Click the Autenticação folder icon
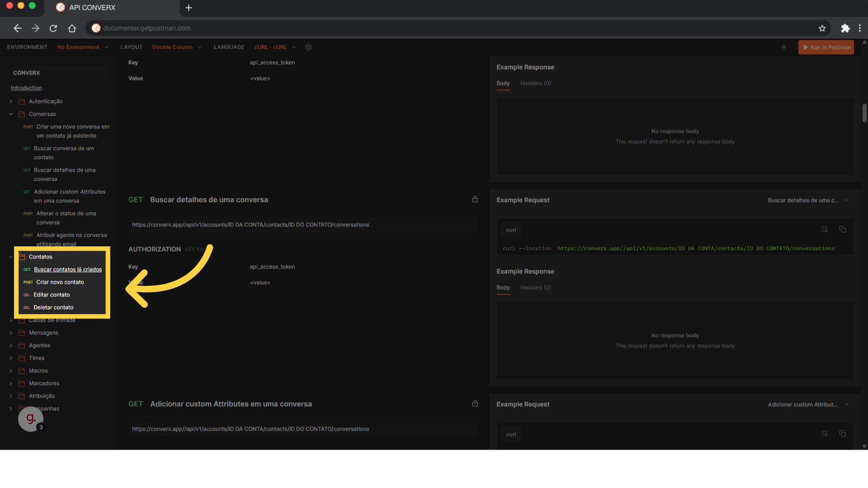 pyautogui.click(x=22, y=101)
